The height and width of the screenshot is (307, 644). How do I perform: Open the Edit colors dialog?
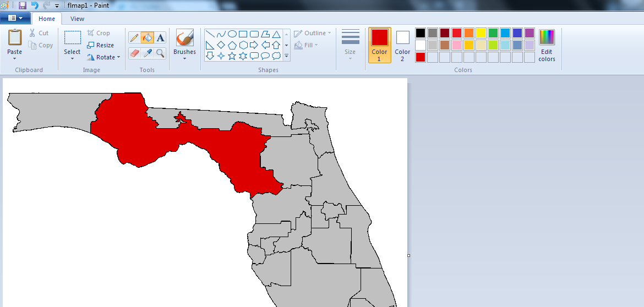[x=547, y=45]
